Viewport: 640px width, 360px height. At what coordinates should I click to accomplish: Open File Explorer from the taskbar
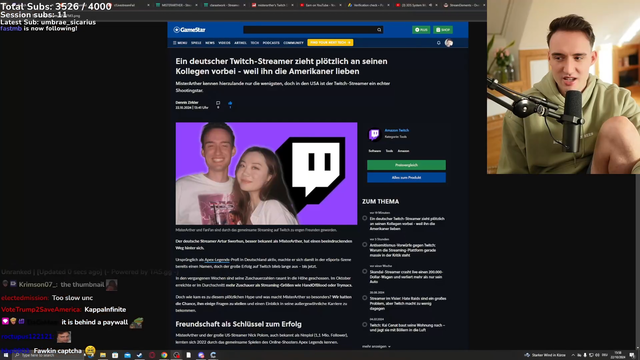103,355
